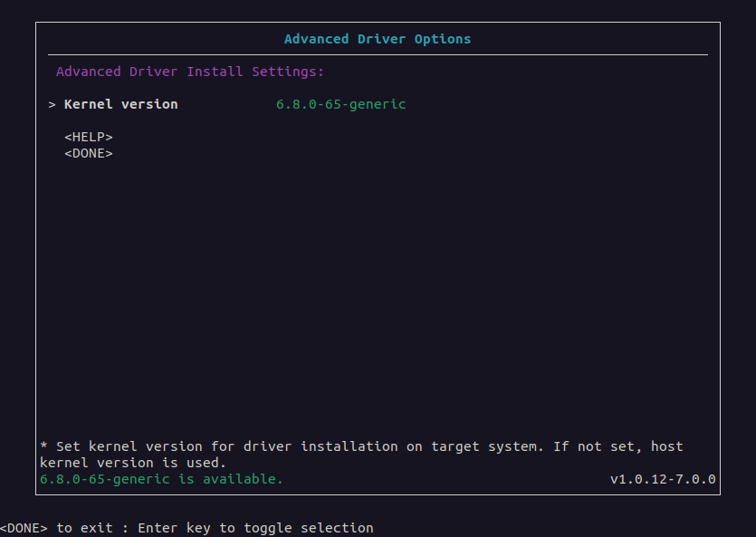Click the asterisk before the Set kernel hint

(43, 446)
